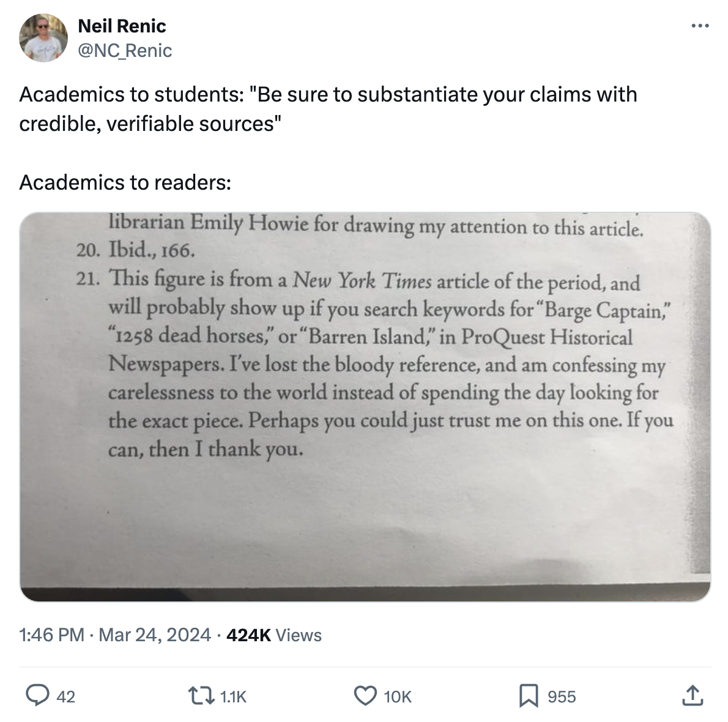Click Neil Renic's profile avatar
The image size is (728, 722).
(x=43, y=38)
